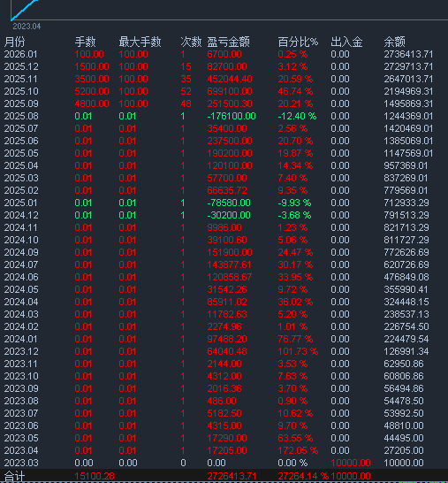
Task: Click balance 1147569.01
Action: pos(408,153)
